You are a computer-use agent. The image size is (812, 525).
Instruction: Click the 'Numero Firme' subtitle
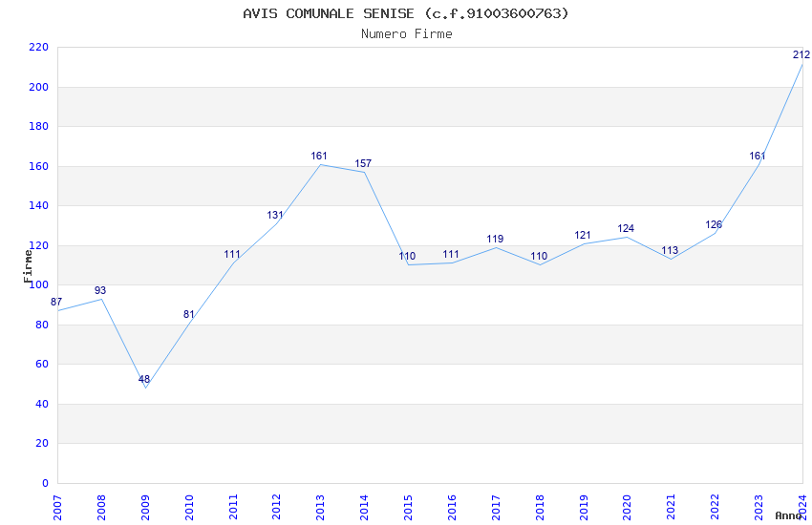[x=407, y=34]
